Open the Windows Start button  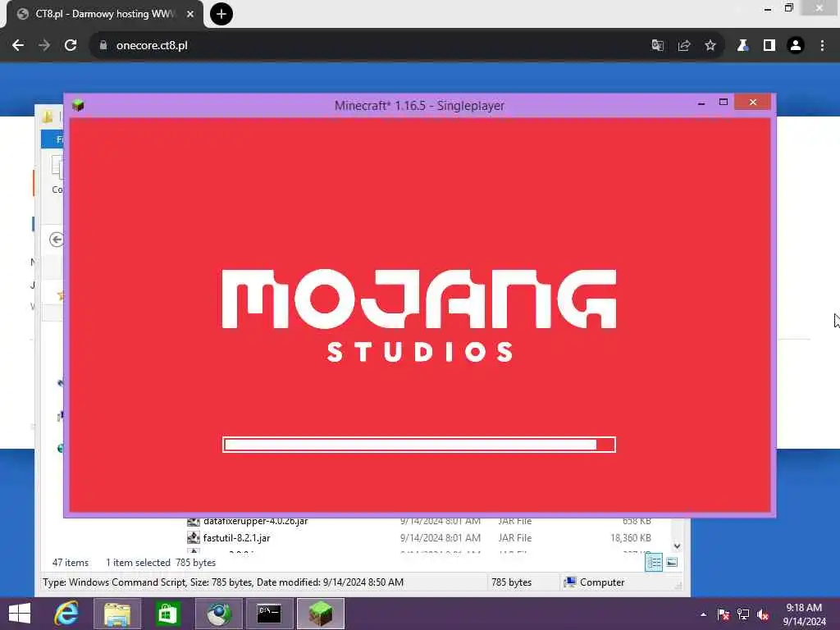20,614
